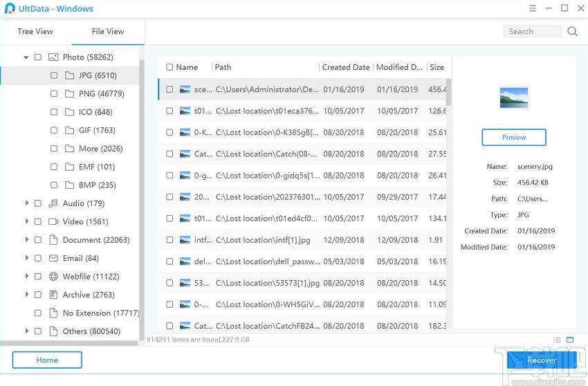Screen dimensions: 588x386
Task: Collapse the Photo category tree
Action: click(26, 57)
